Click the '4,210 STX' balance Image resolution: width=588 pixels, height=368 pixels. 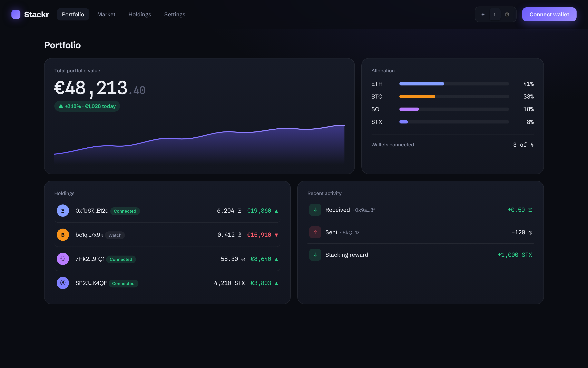coord(229,283)
